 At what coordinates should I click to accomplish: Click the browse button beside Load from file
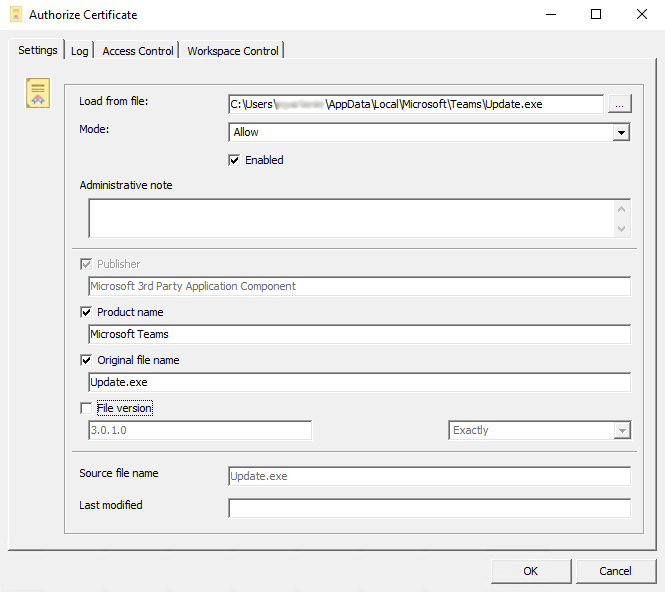click(x=620, y=104)
